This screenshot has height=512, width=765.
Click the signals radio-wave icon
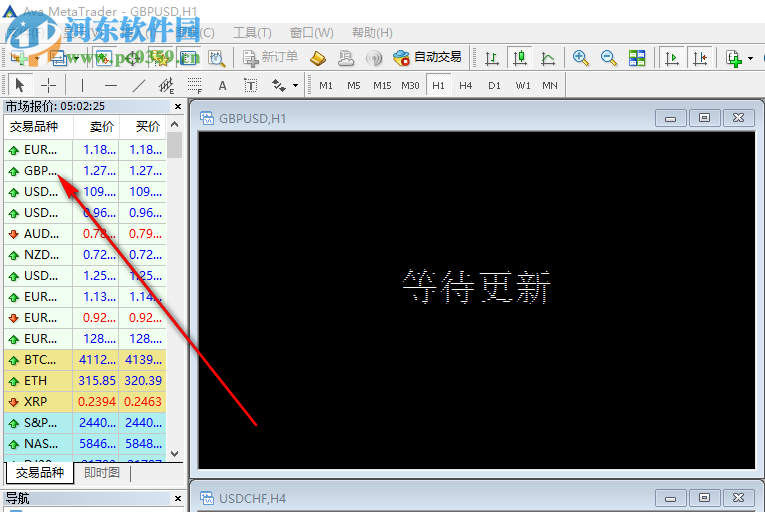[374, 58]
